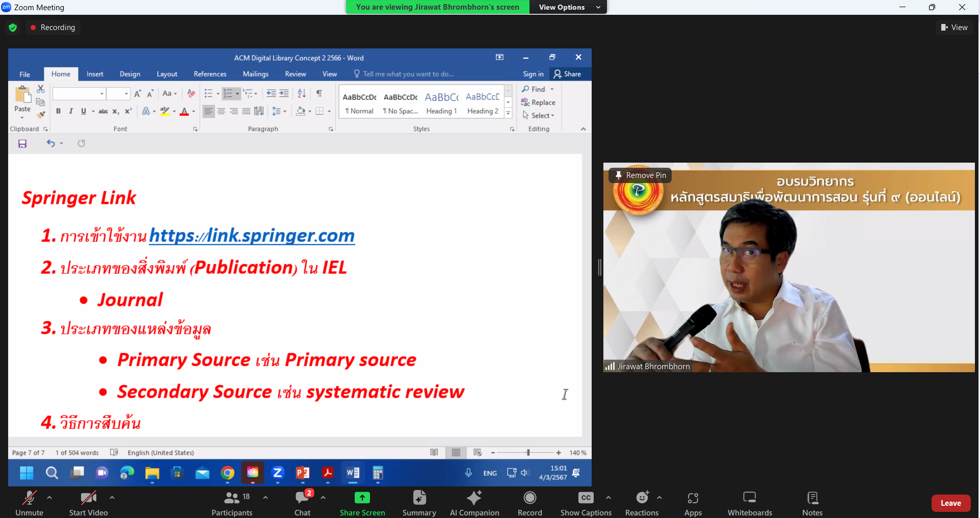Open the Notes icon
Image resolution: width=980 pixels, height=518 pixels.
(x=812, y=498)
